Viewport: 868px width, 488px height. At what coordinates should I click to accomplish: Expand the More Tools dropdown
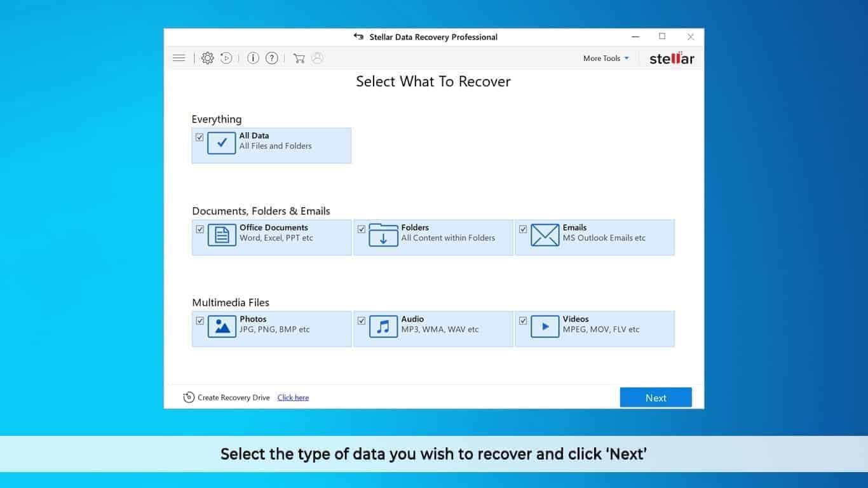point(605,58)
